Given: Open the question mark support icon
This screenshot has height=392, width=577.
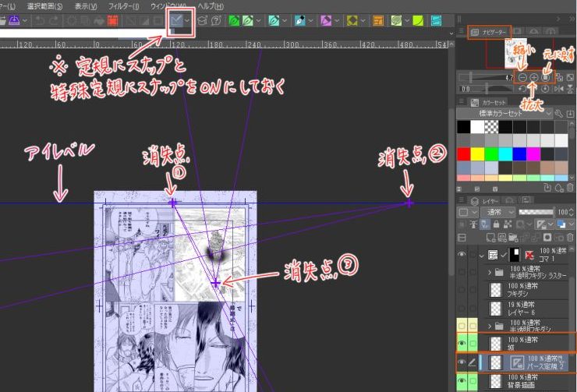Looking at the screenshot, I should pyautogui.click(x=216, y=20).
